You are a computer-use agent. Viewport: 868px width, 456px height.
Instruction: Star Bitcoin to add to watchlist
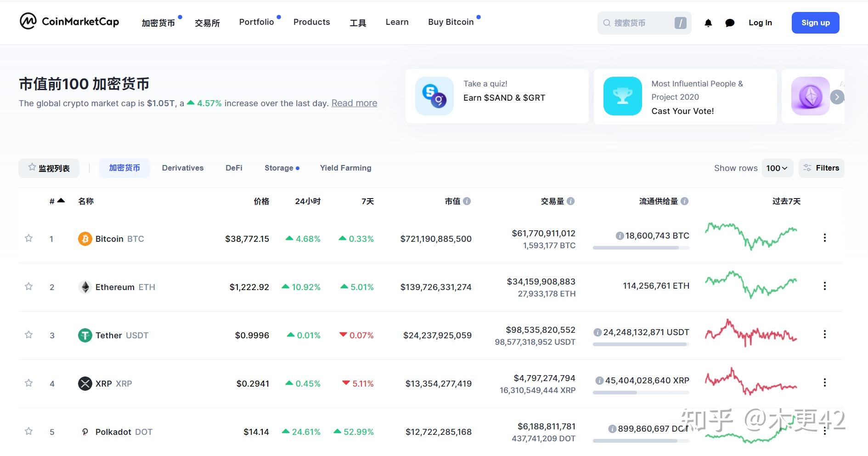point(28,238)
